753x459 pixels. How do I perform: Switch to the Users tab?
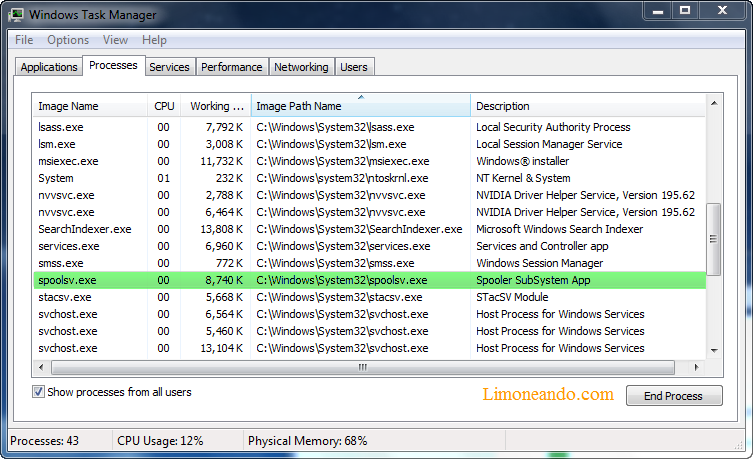354,67
